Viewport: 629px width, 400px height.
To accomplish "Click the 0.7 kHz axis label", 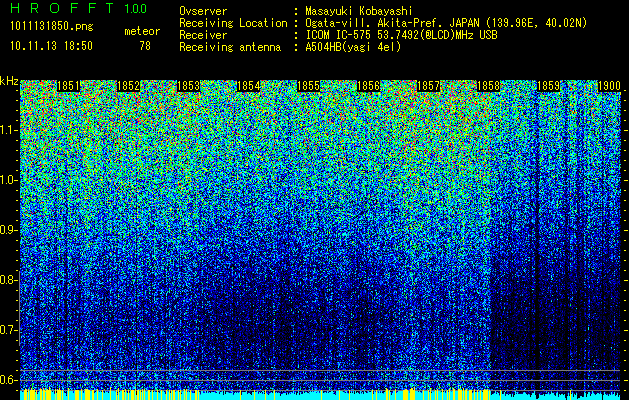I will pyautogui.click(x=9, y=330).
